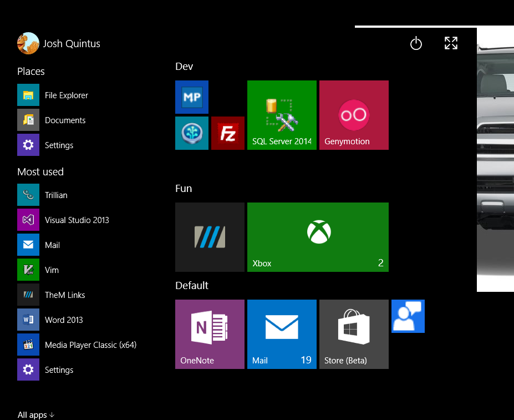This screenshot has width=514, height=420.
Task: Click the Visual Studio 2013 label
Action: click(77, 220)
